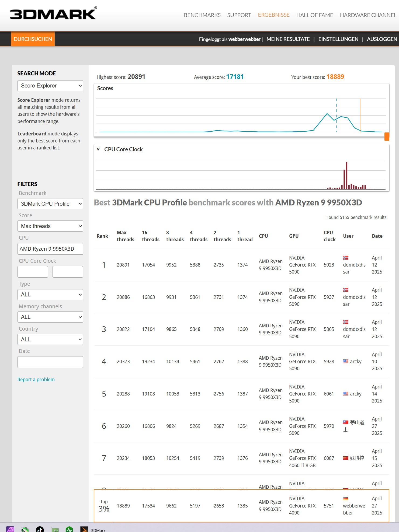Click CPU clock value 6087 in rank 7 row
399x532 pixels.
329,458
